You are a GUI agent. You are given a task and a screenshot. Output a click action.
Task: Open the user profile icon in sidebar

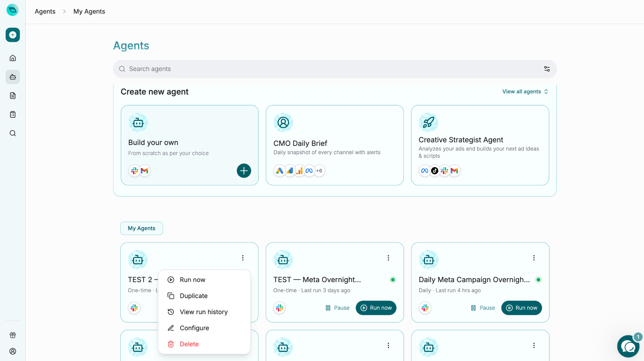click(x=13, y=351)
